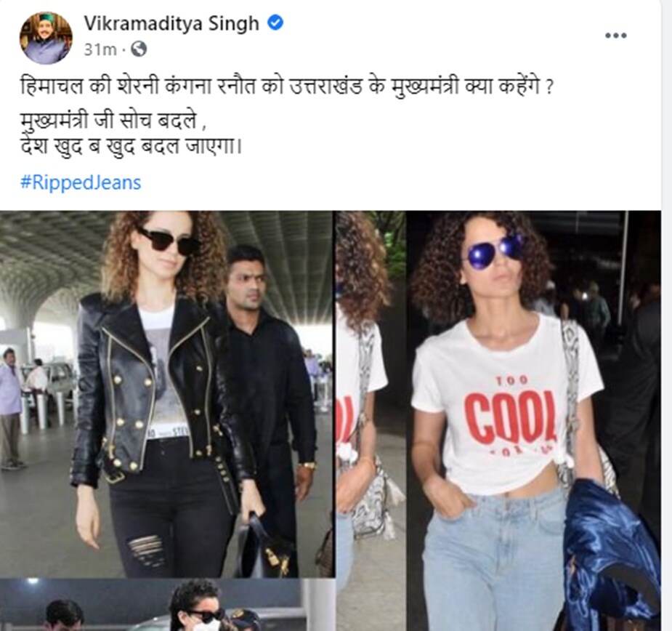Screen dimensions: 672x631
Task: Open the #RippedJeans hashtag
Action: tap(81, 182)
